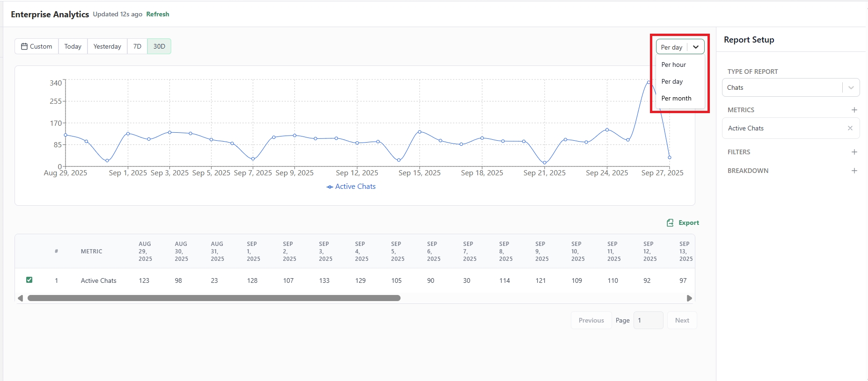Export the analytics report
Viewport: 868px width, 381px height.
point(683,223)
